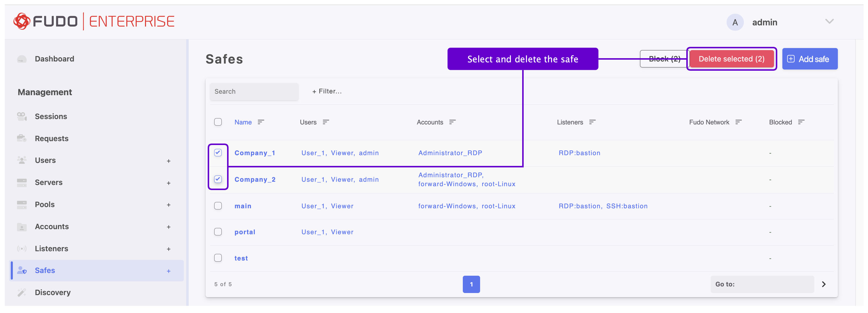Toggle the select-all header checkbox
This screenshot has height=313, width=868.
tap(218, 122)
